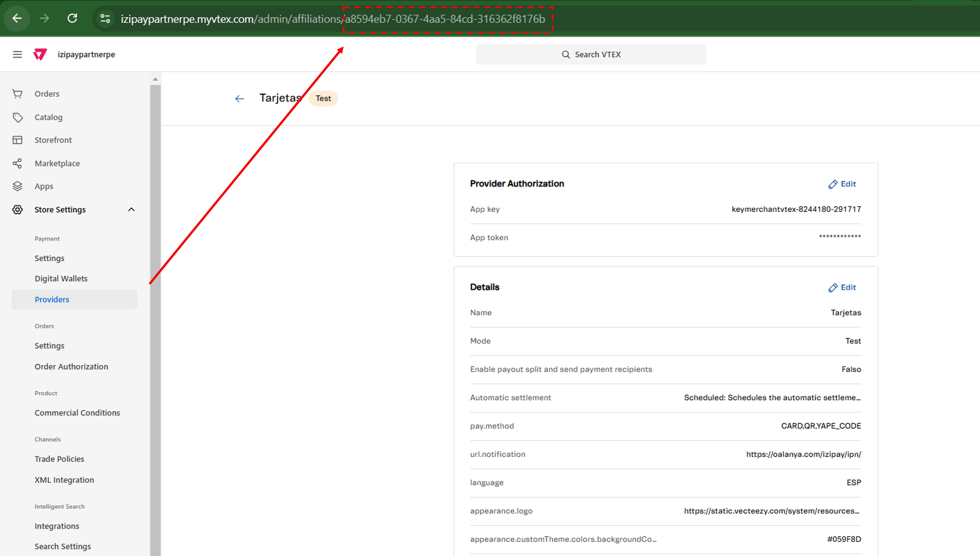Click the VTEX logo

(40, 54)
